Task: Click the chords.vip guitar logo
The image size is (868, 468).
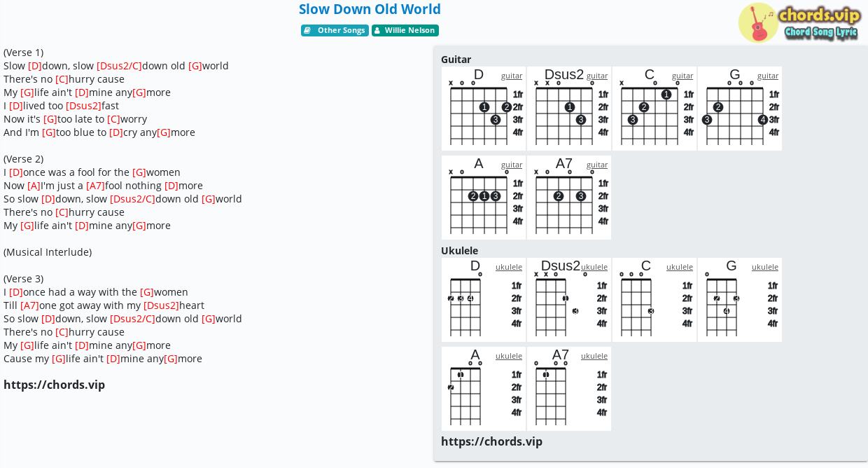Action: click(x=799, y=22)
